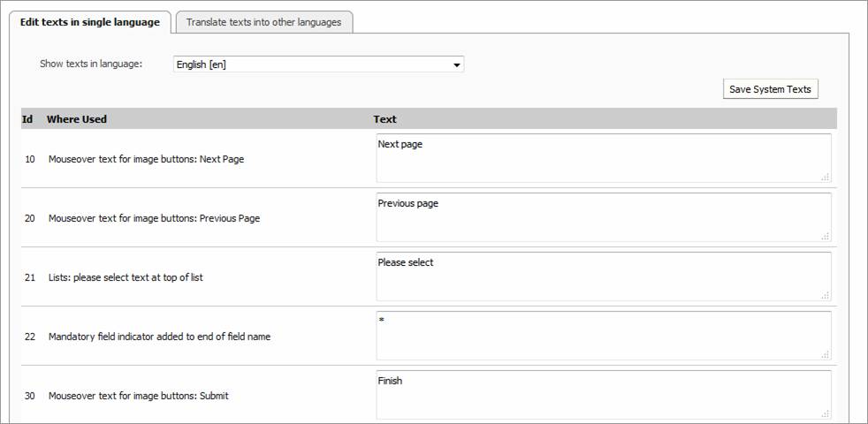This screenshot has width=868, height=424.
Task: Click the Id column header
Action: click(27, 119)
